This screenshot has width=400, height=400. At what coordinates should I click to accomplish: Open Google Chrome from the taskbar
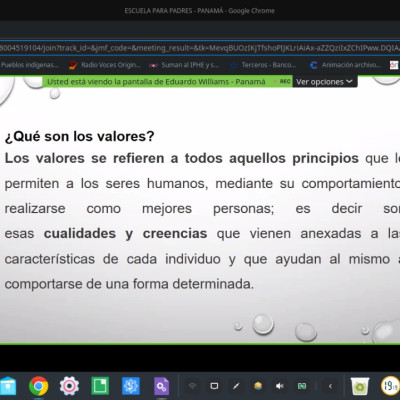coord(39,386)
